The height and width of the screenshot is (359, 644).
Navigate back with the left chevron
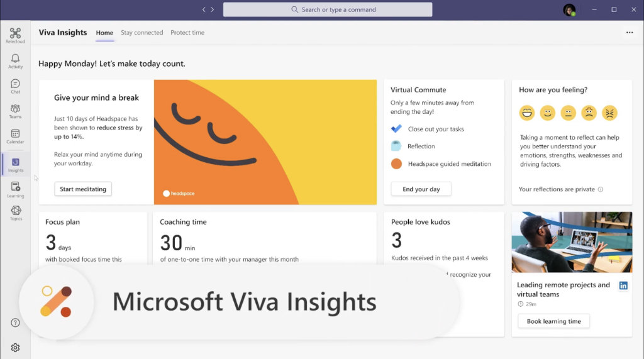pos(204,9)
